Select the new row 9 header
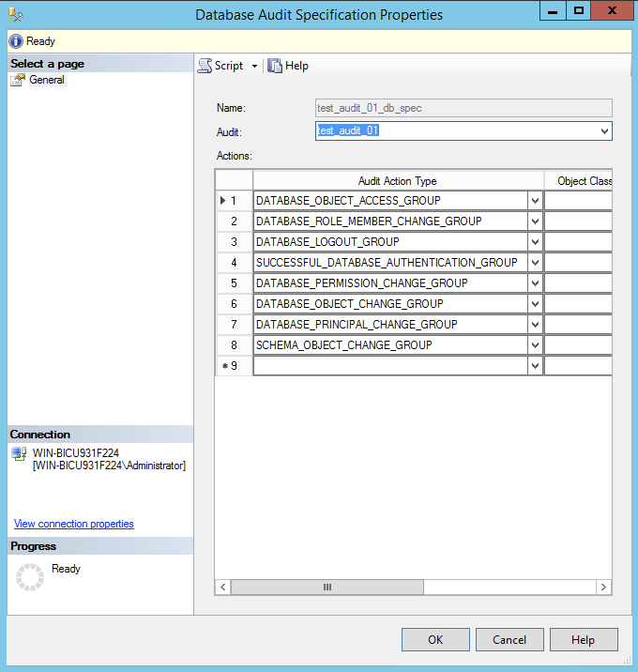Image resolution: width=638 pixels, height=672 pixels. pos(234,366)
